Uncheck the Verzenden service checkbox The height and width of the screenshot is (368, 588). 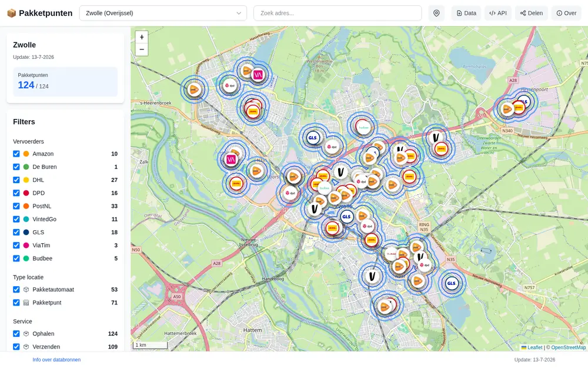16,347
